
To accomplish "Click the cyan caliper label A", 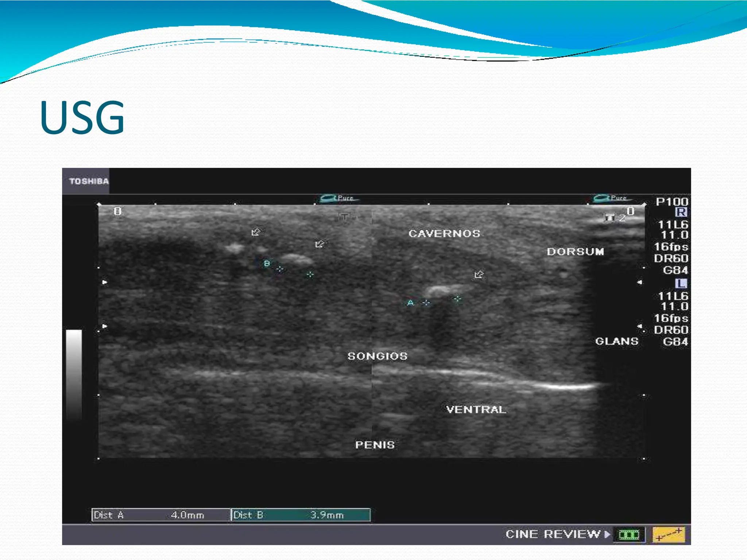I will (411, 303).
